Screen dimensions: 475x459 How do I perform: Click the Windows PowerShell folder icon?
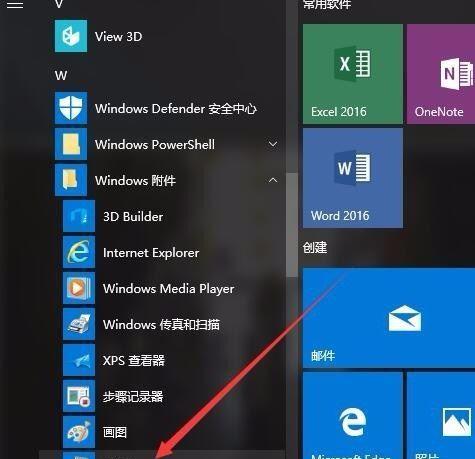[x=71, y=144]
